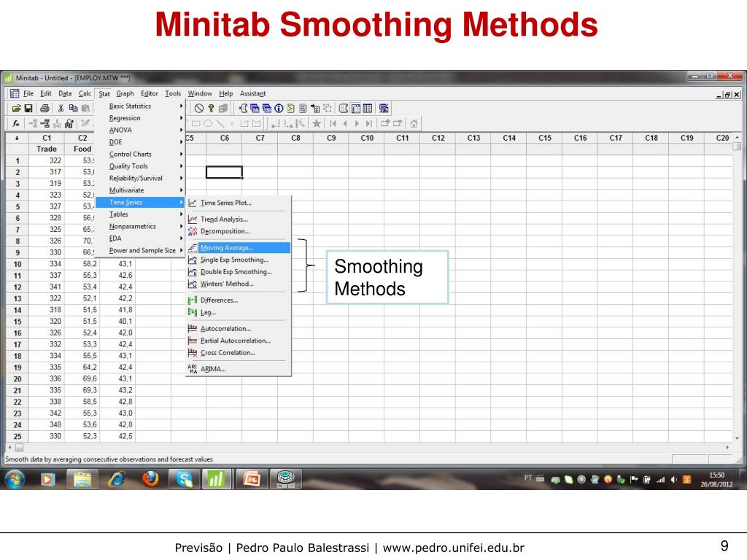Image resolution: width=747 pixels, height=560 pixels.
Task: Open Skype from the taskbar
Action: point(184,478)
